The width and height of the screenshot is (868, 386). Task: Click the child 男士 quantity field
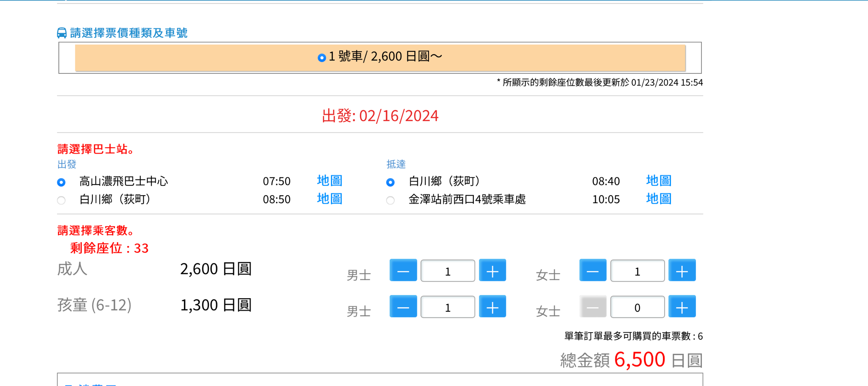coord(448,307)
